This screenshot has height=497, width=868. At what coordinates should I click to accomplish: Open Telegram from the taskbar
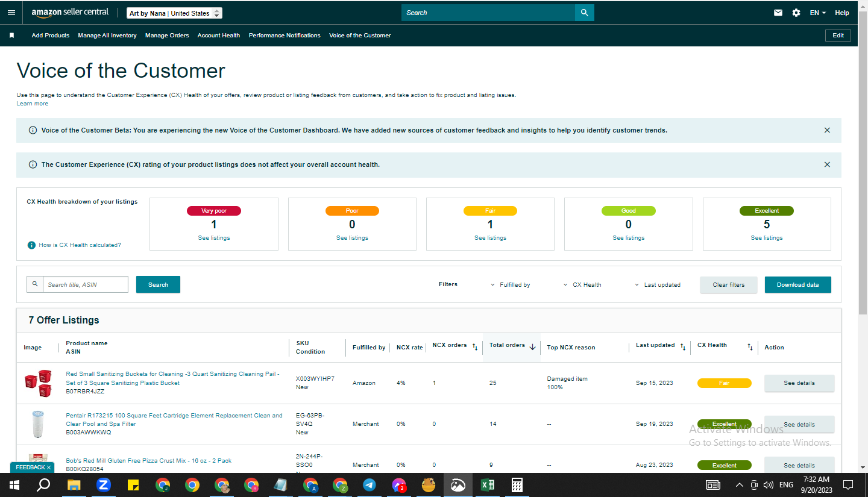click(x=370, y=485)
